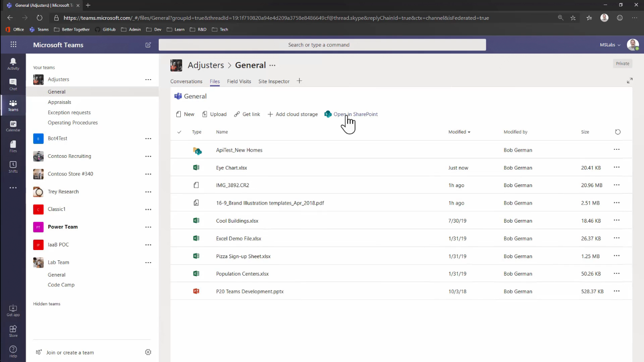The image size is (644, 362).
Task: Open Operating Procedures channel
Action: [x=73, y=122]
